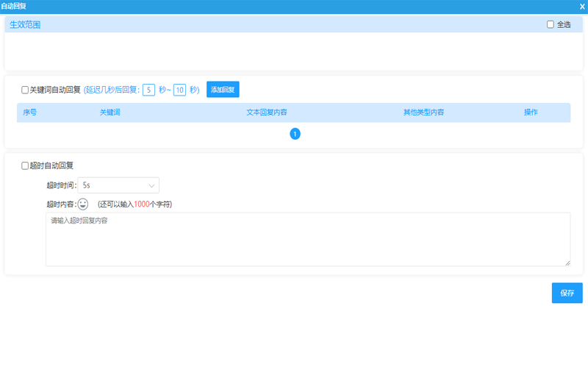Go to page 1 of keyword list
The width and height of the screenshot is (588, 392).
[x=295, y=134]
